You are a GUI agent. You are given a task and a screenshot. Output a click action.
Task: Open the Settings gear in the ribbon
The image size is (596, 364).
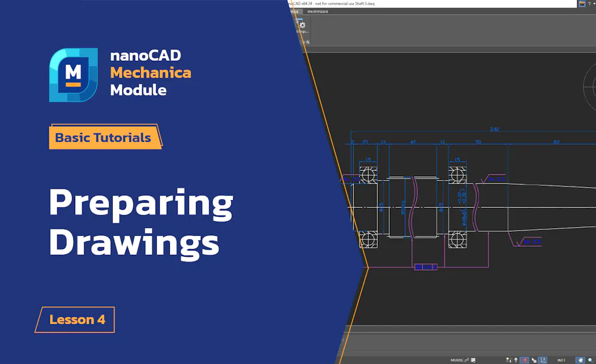[303, 25]
